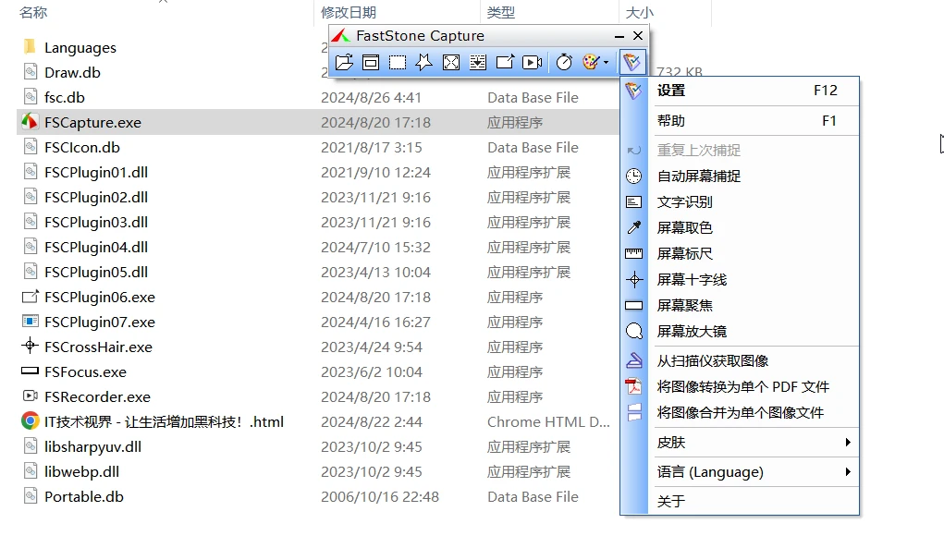Launch Screen Recorder camera icon
The height and width of the screenshot is (560, 944).
pyautogui.click(x=533, y=62)
